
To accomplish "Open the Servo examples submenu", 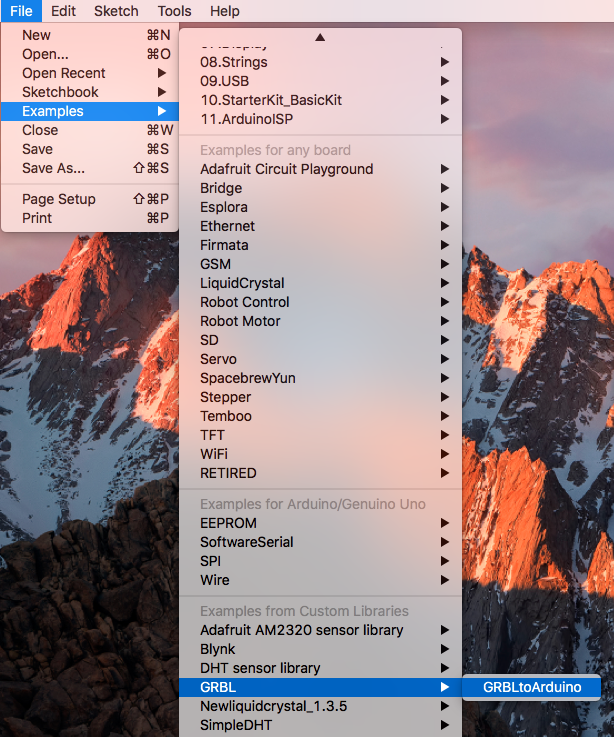I will 320,359.
